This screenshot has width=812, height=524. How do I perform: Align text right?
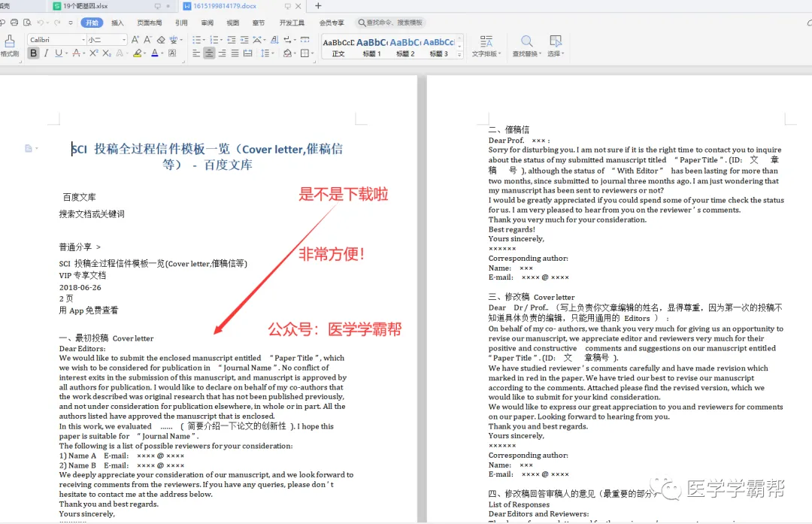(x=222, y=53)
